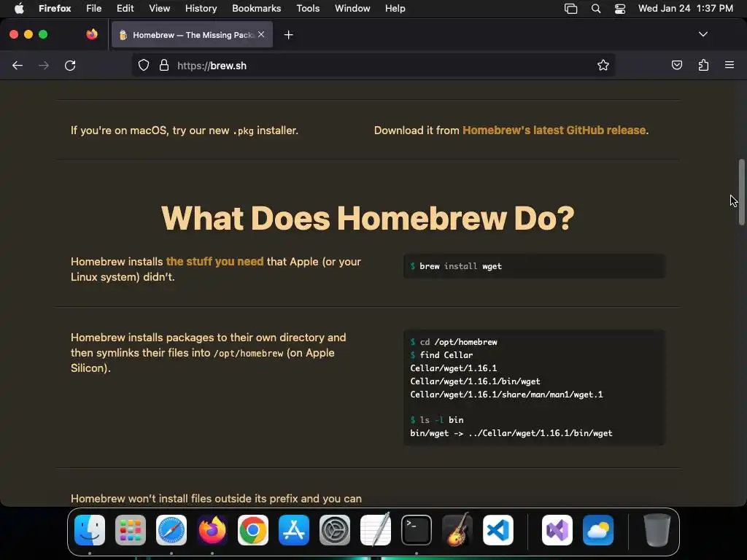This screenshot has width=747, height=560.
Task: Launch GarageBand from the Dock
Action: [x=457, y=530]
